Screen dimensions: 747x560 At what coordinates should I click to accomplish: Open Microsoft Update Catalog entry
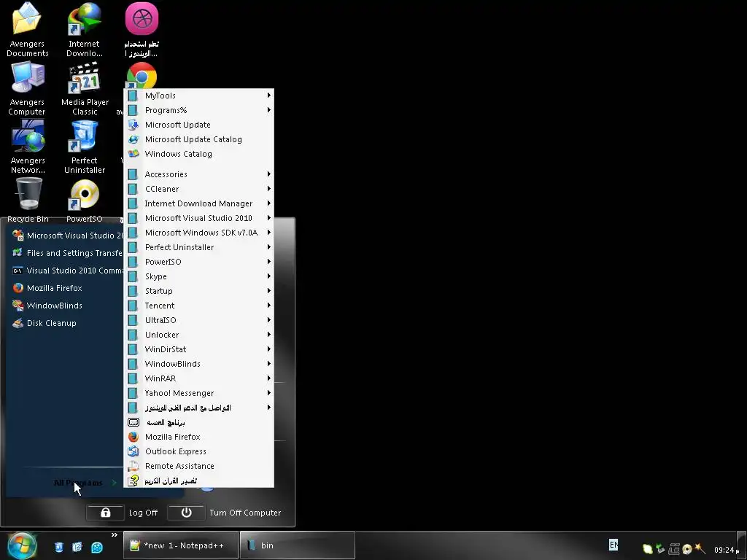tap(198, 139)
